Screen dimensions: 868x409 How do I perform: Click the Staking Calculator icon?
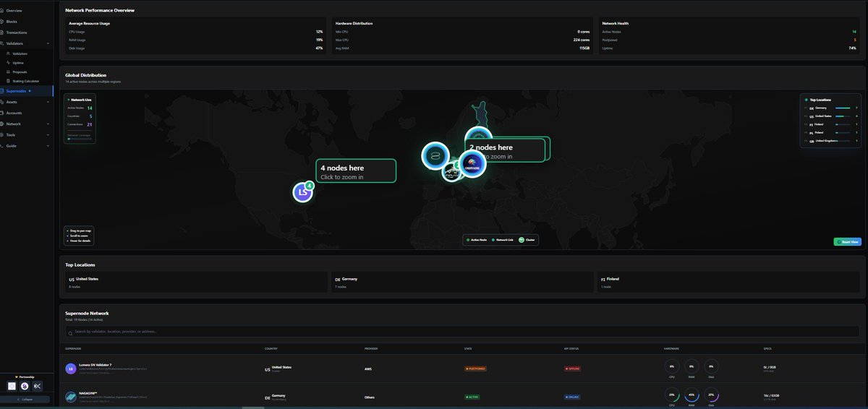8,81
